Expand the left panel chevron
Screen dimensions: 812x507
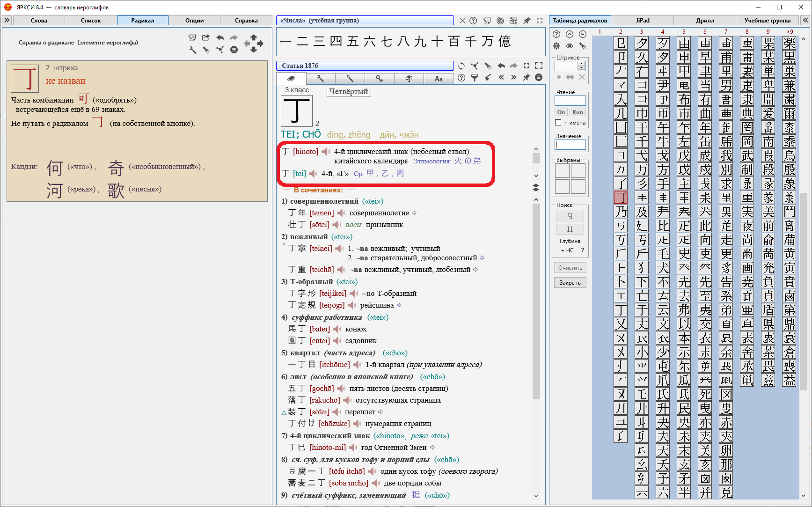coord(7,20)
